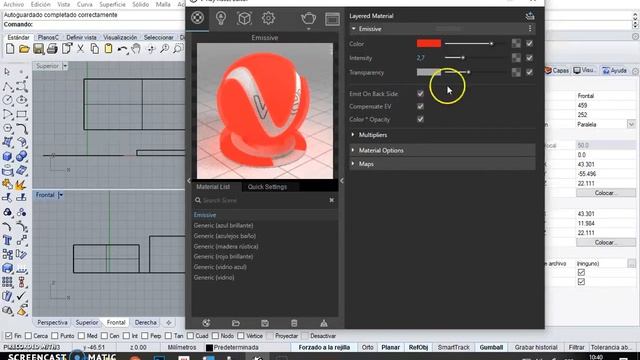Enable the Punto osnap checkbox

[x=55, y=336]
